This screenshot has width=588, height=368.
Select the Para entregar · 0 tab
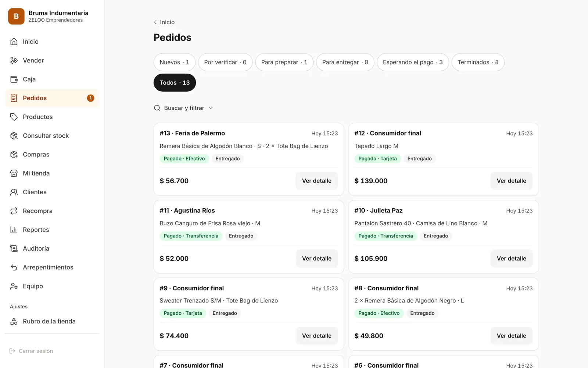point(345,62)
